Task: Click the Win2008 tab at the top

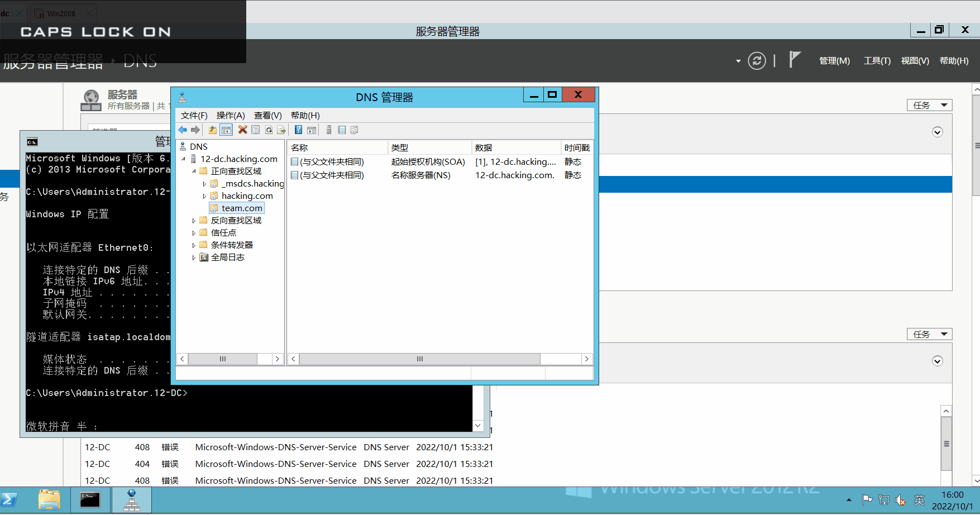Action: [x=61, y=13]
